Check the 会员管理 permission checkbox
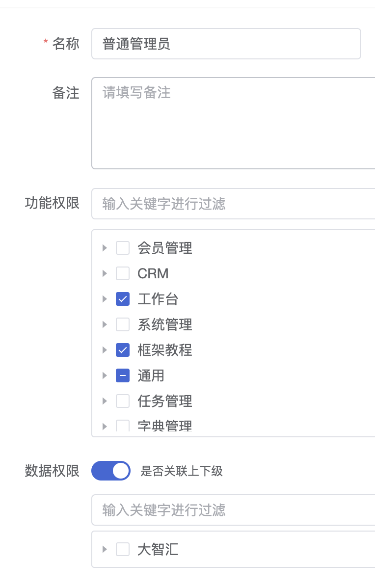This screenshot has height=588, width=375. (x=123, y=248)
